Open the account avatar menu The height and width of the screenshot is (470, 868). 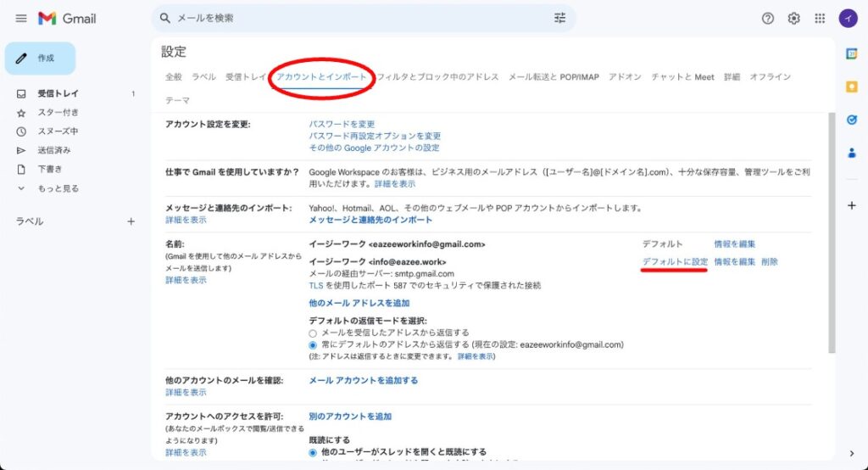(848, 19)
